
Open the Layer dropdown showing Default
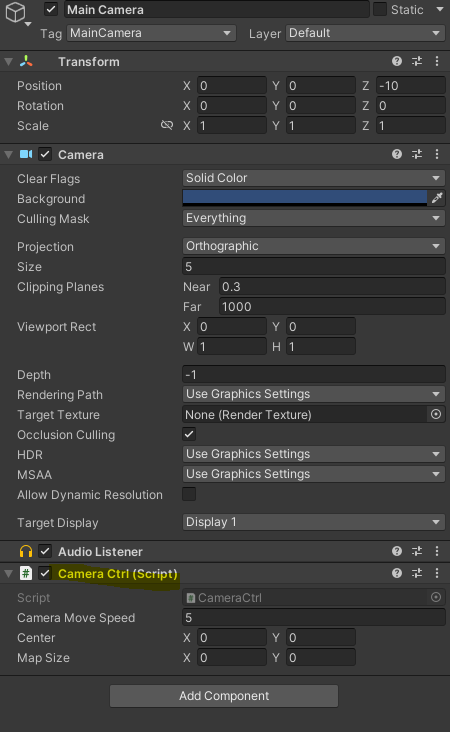pos(365,33)
